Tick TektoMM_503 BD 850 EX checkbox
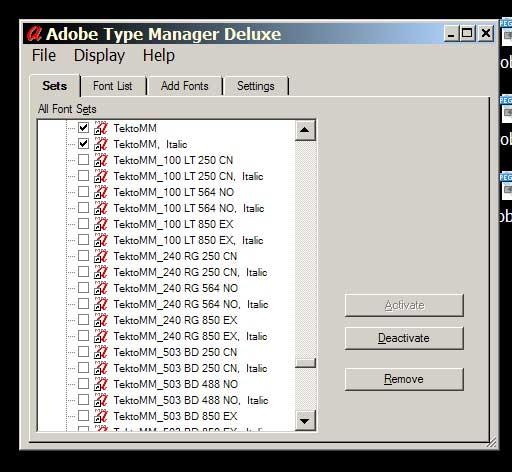This screenshot has width=512, height=472. coord(83,415)
